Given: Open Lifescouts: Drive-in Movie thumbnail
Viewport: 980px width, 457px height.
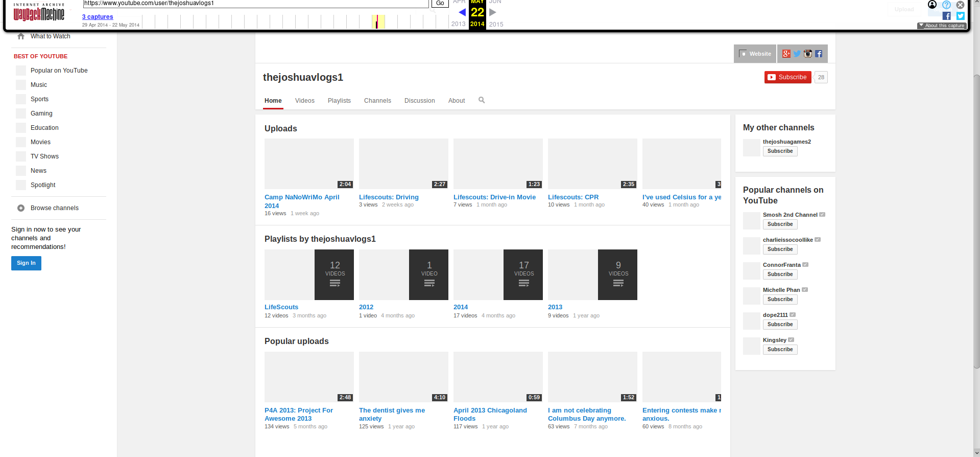Looking at the screenshot, I should tap(498, 164).
